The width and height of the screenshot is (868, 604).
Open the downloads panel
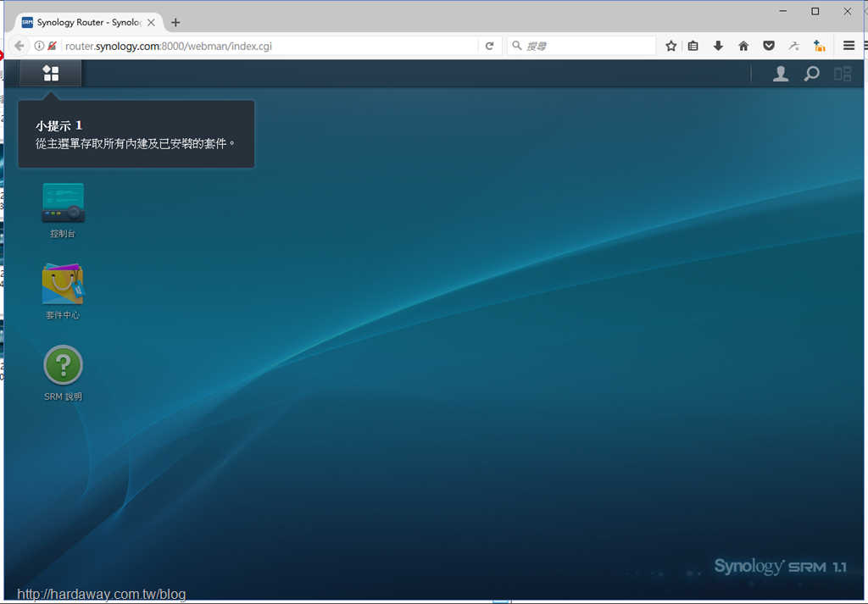click(x=718, y=46)
